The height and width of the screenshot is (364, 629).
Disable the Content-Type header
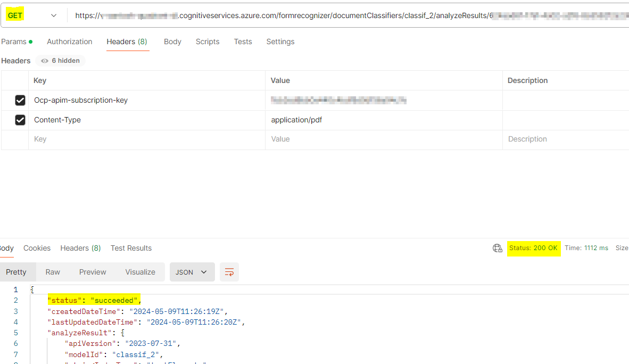20,120
